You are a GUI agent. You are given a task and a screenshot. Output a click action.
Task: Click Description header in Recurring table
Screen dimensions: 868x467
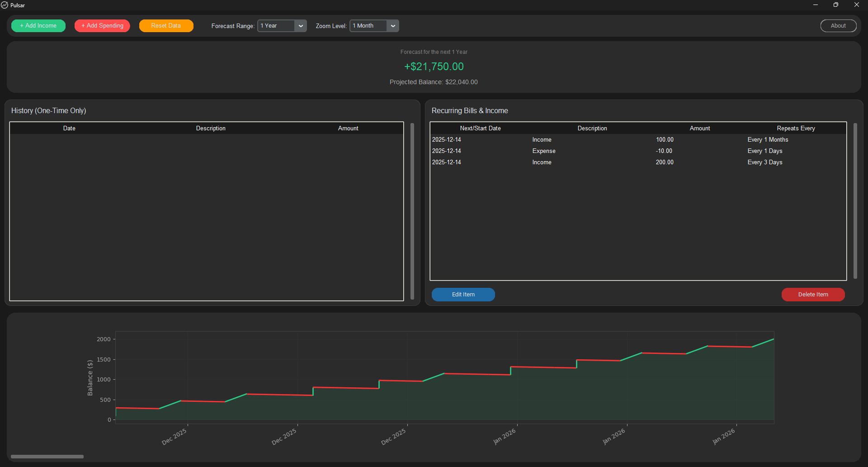(592, 129)
